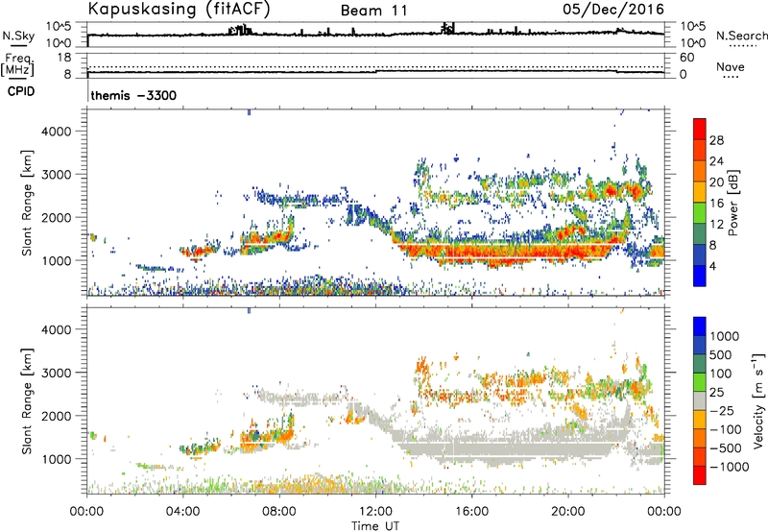This screenshot has height=532, width=768.
Task: Click the gray ground scatter band in velocity plot
Action: tap(505, 448)
